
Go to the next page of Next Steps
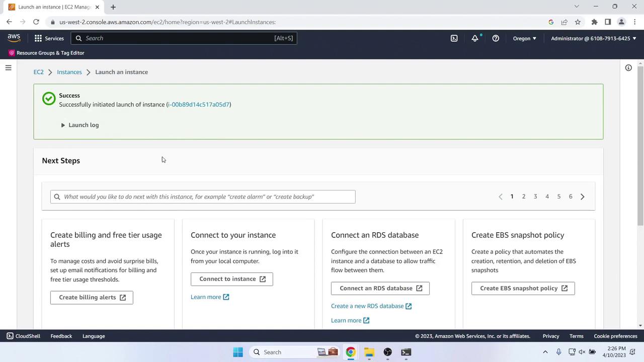coord(582,197)
